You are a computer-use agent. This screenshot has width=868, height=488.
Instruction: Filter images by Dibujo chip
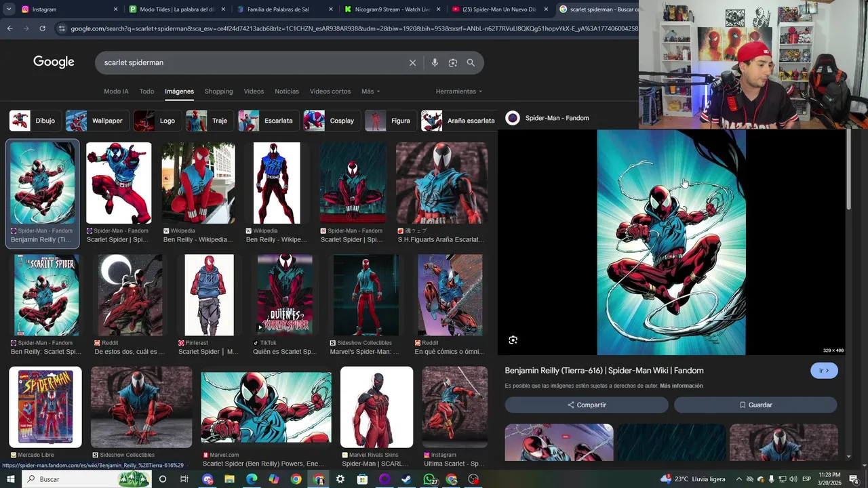[x=35, y=121]
